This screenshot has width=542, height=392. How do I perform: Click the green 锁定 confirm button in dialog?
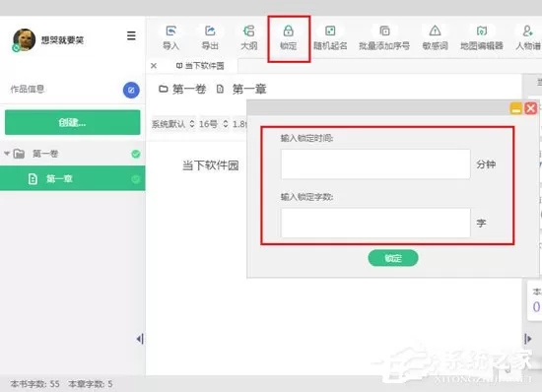coord(393,258)
